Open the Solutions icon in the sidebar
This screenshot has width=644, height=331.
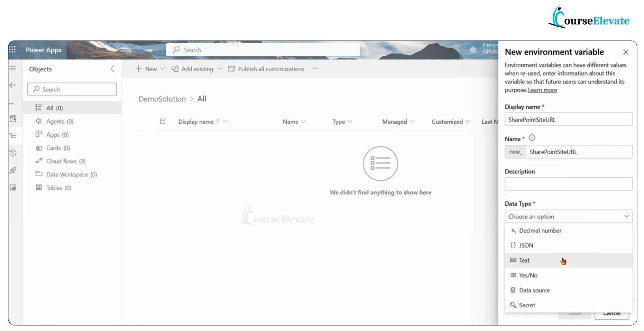click(x=13, y=118)
